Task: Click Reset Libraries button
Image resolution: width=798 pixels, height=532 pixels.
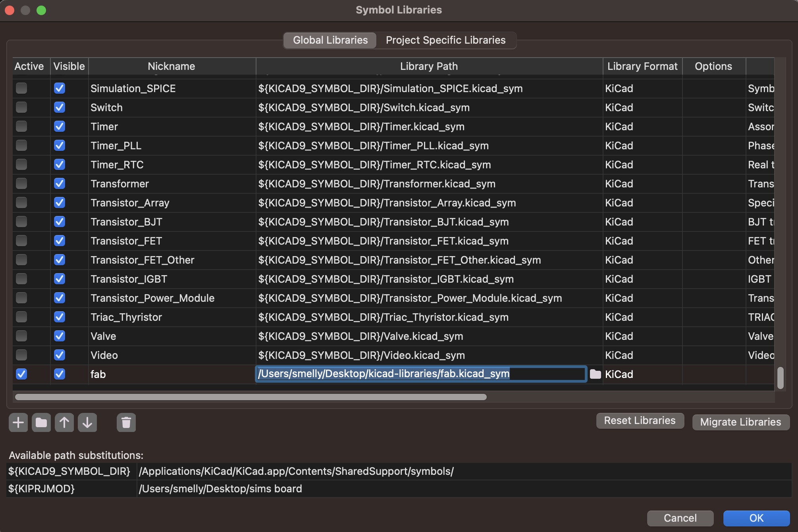Action: [x=640, y=420]
